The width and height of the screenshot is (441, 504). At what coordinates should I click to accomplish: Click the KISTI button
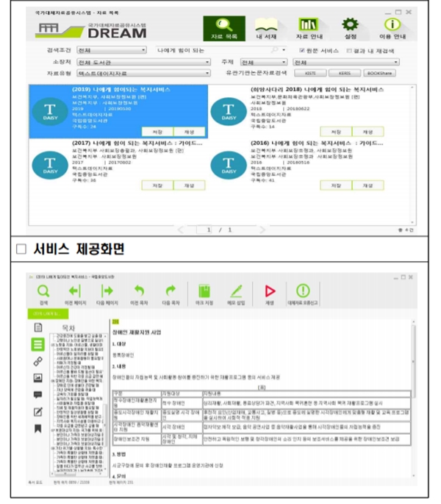coord(310,74)
